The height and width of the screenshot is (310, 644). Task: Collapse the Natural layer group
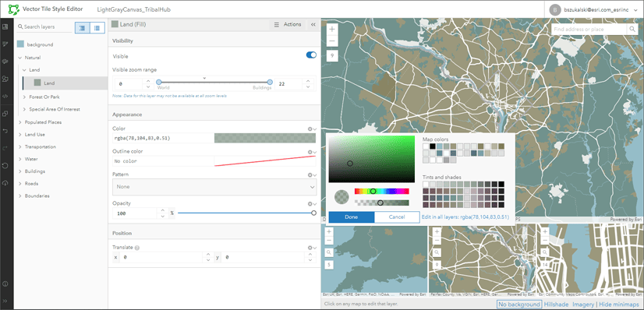[x=19, y=58]
